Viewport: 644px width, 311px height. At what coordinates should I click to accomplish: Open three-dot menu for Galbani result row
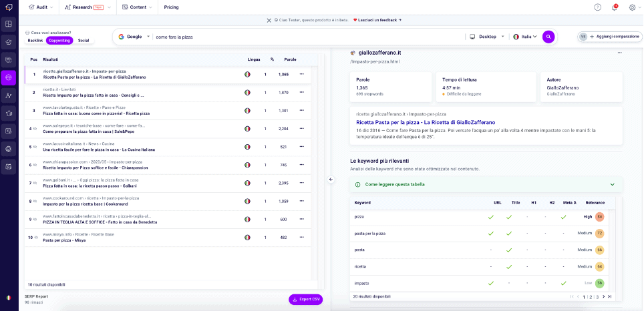[302, 183]
